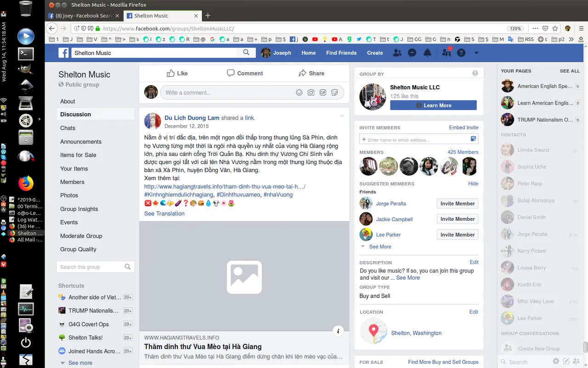Click Firefox icon in the Ubuntu launcher
Image resolution: width=588 pixels, height=368 pixels.
tap(26, 184)
